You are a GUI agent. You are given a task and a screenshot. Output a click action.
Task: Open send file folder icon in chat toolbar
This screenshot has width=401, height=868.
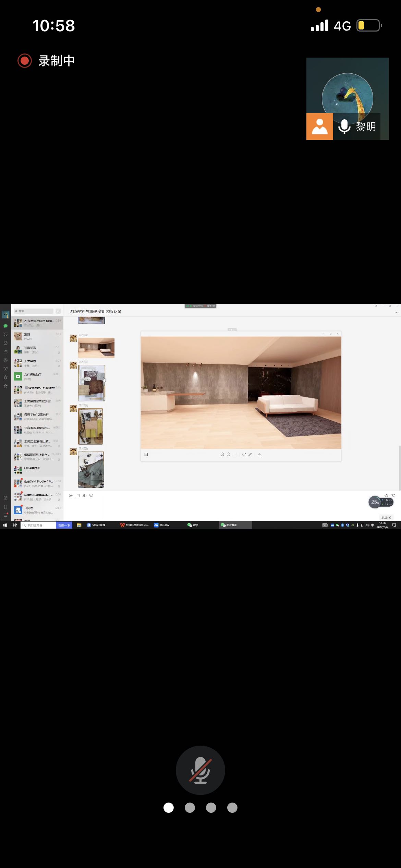(x=77, y=495)
